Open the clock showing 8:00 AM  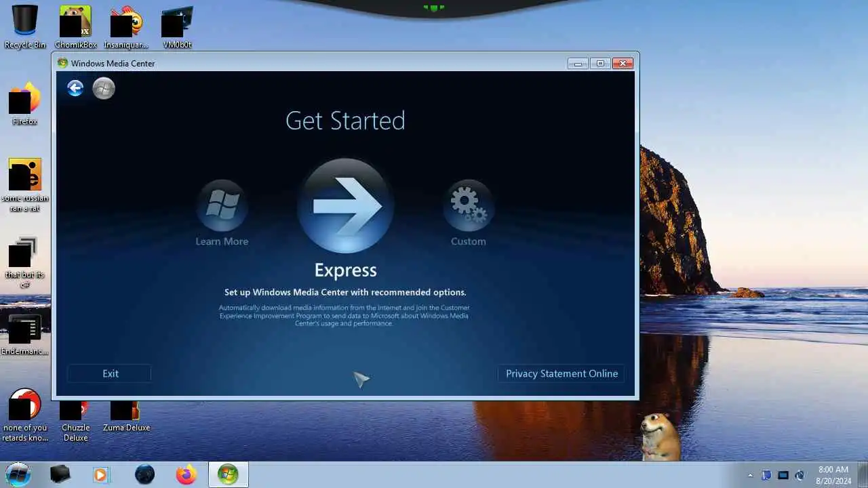pyautogui.click(x=833, y=474)
